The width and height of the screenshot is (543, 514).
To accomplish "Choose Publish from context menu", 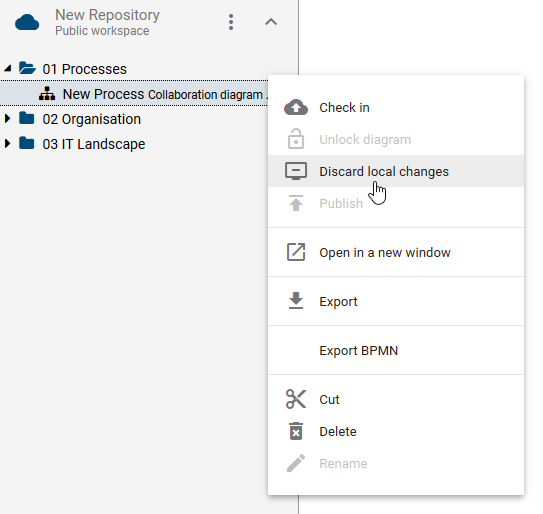I will (396, 203).
